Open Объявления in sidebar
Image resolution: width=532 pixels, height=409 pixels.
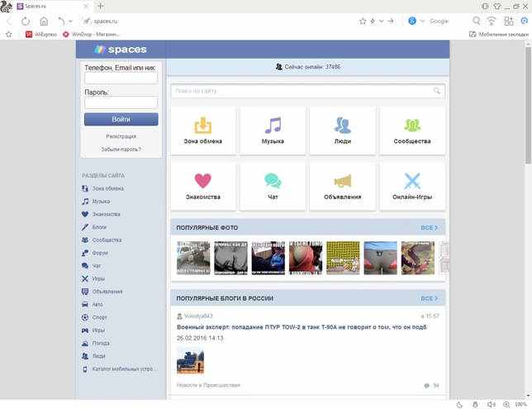click(x=102, y=292)
